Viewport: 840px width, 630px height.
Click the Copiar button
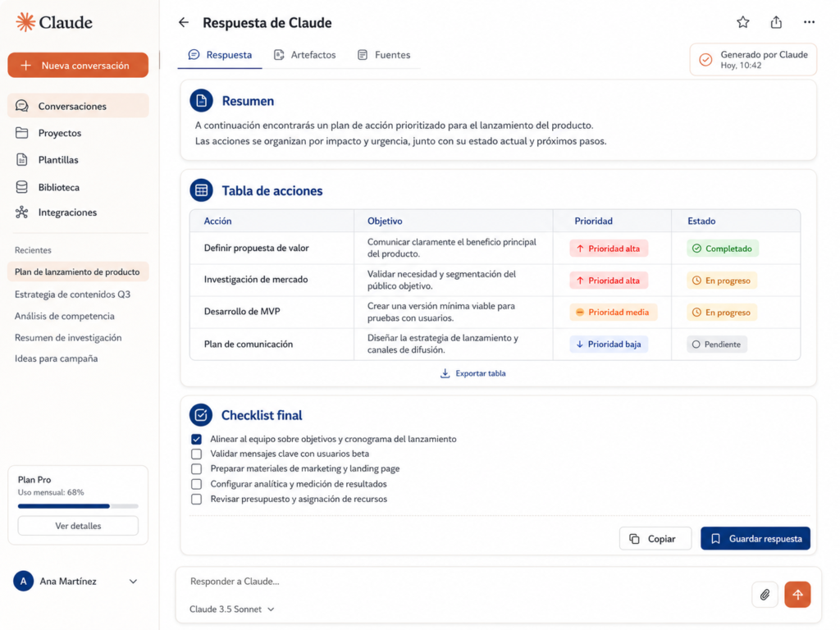point(655,539)
